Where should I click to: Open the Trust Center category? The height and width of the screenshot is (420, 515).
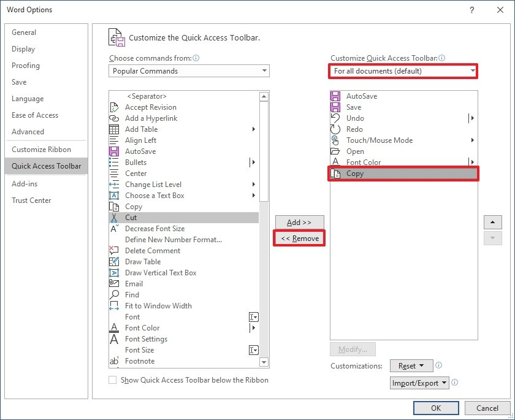tap(47, 200)
